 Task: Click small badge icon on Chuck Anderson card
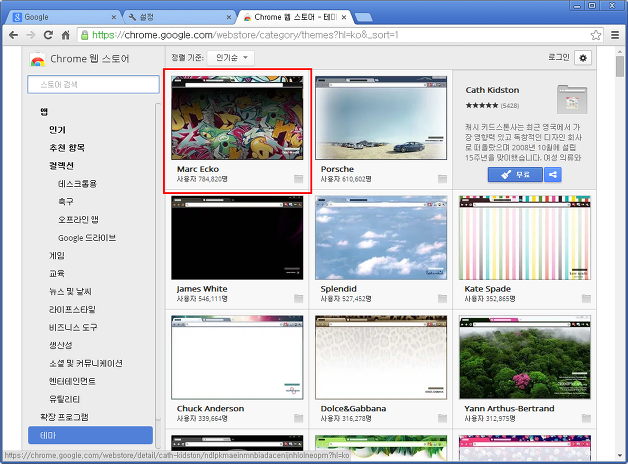point(298,418)
